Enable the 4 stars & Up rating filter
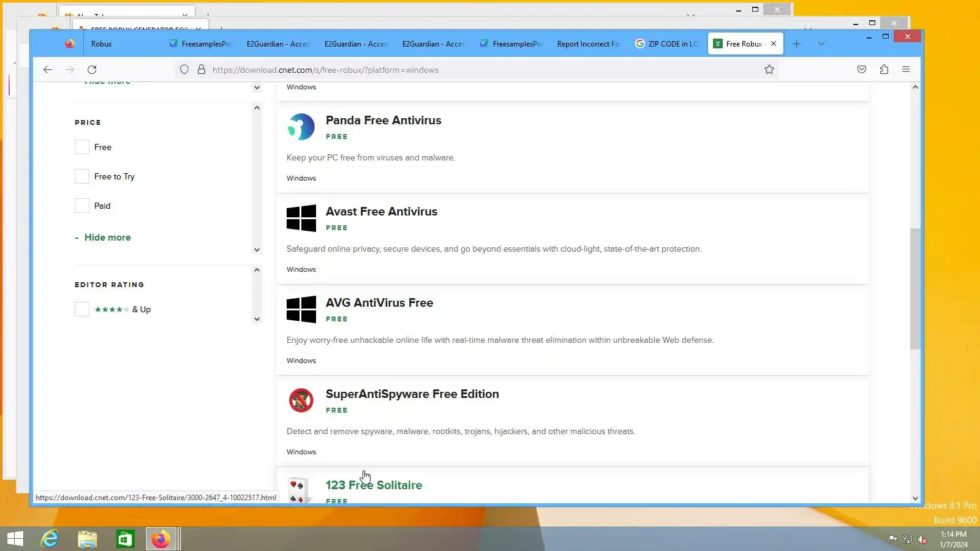980x551 pixels. click(82, 309)
